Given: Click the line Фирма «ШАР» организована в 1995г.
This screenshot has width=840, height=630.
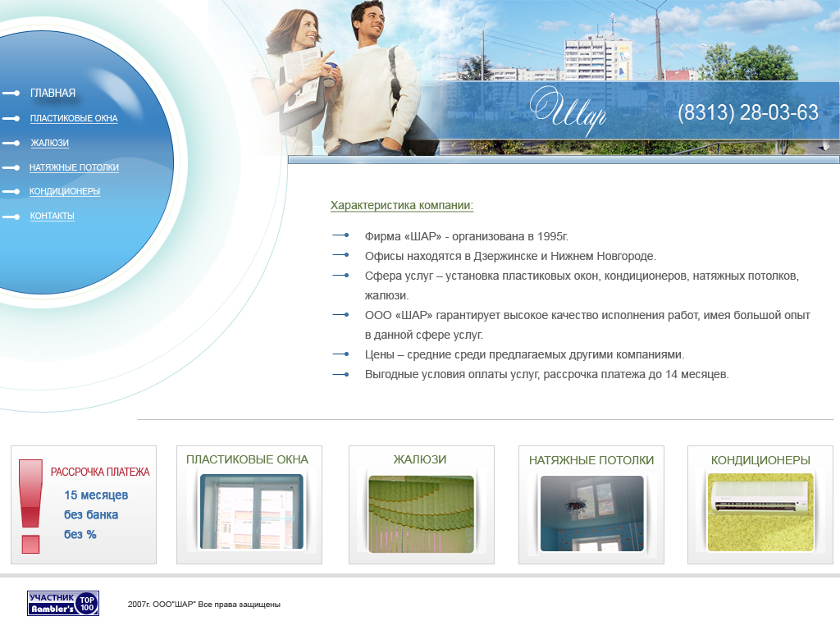Looking at the screenshot, I should coord(467,236).
